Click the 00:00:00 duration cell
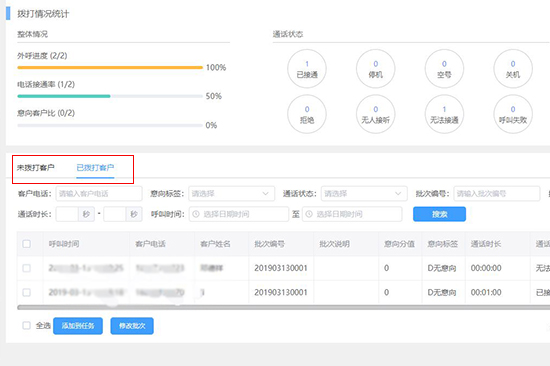550x366 pixels. tap(486, 268)
